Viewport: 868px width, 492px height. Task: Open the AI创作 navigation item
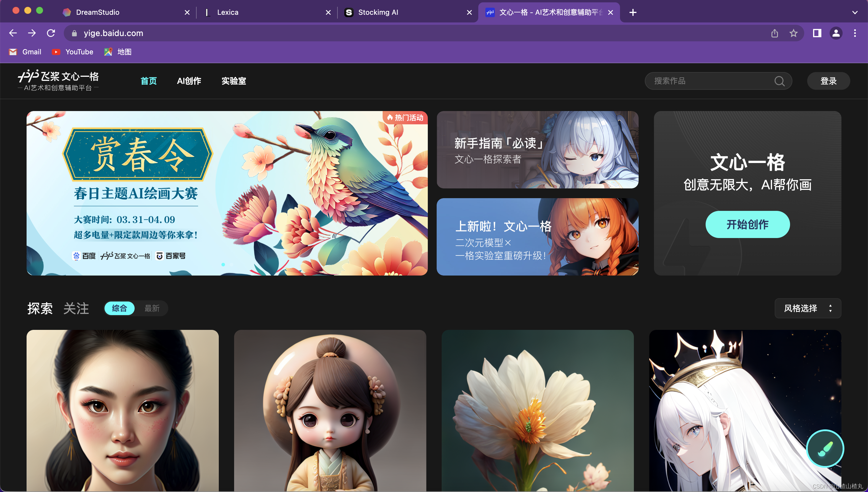189,81
